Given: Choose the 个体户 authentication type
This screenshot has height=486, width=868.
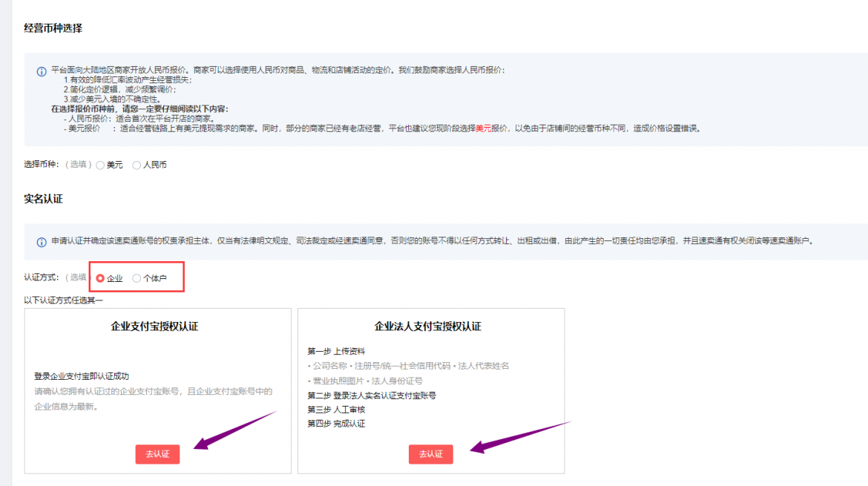Looking at the screenshot, I should click(136, 278).
